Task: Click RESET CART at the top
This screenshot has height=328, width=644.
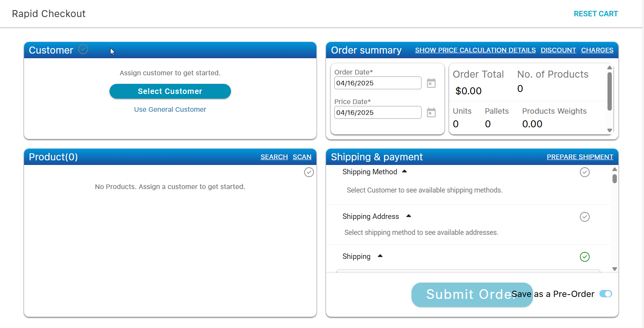Action: pos(595,14)
